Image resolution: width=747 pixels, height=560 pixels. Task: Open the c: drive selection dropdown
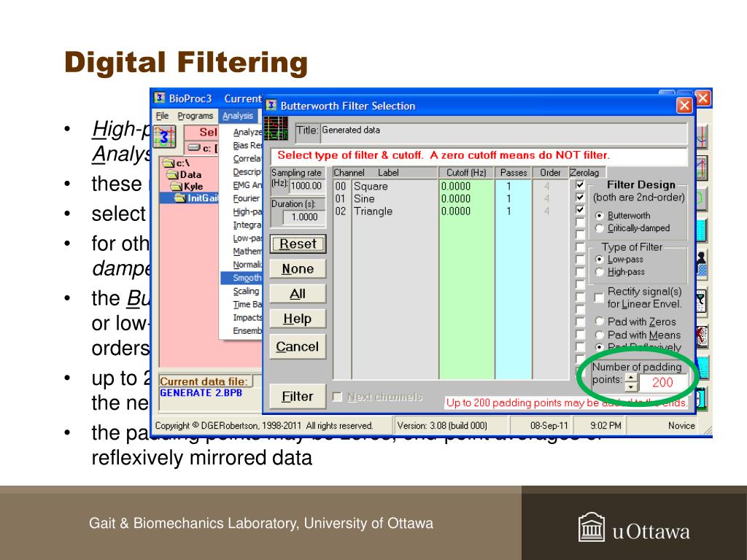(x=203, y=148)
